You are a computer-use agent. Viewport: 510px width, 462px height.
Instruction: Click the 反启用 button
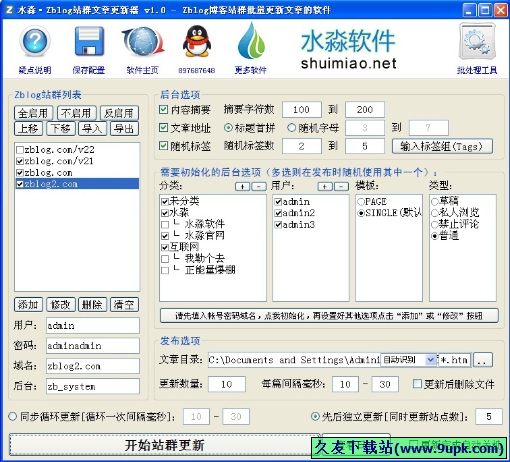[119, 113]
